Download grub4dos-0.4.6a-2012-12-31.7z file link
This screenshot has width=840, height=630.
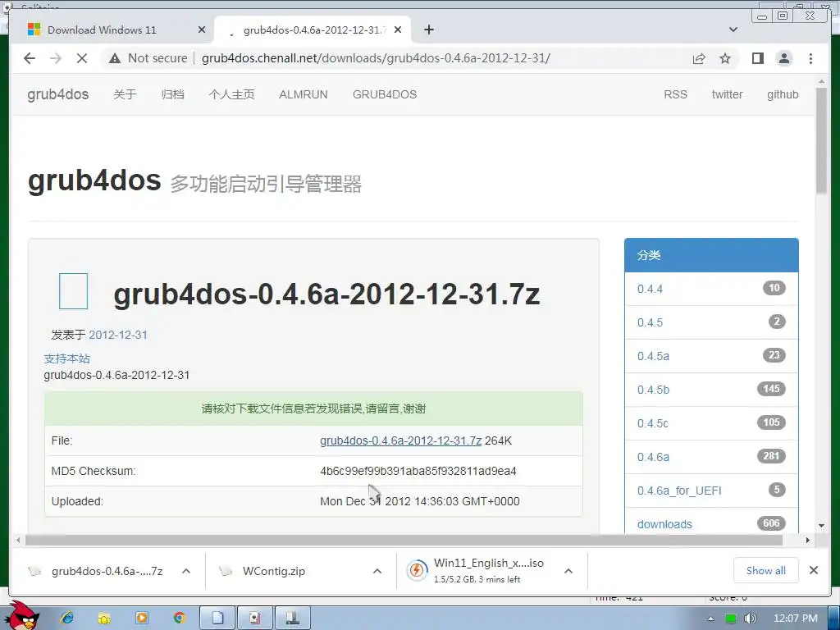tap(400, 441)
